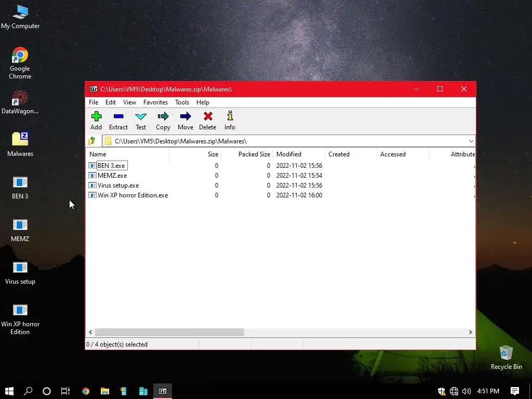
Task: Select the BEN 3 desktop icon
Action: tap(20, 188)
